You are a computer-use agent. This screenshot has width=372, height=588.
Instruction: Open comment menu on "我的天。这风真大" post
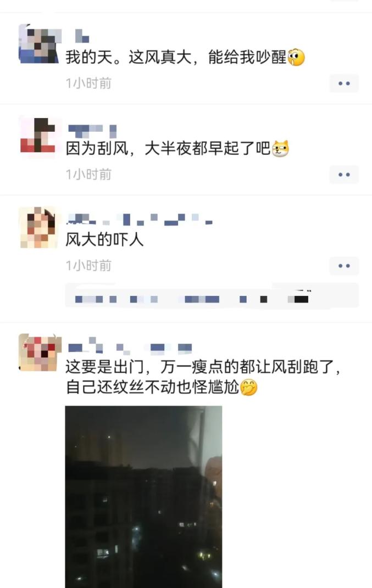tap(344, 83)
